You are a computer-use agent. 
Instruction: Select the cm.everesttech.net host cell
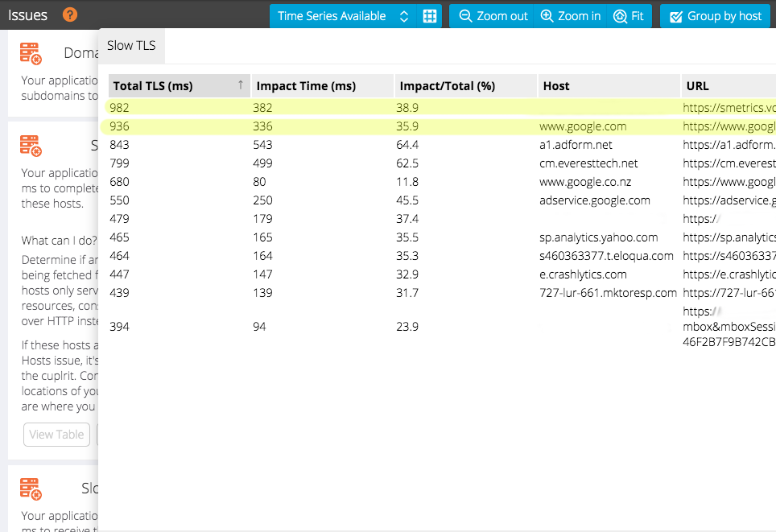click(588, 163)
